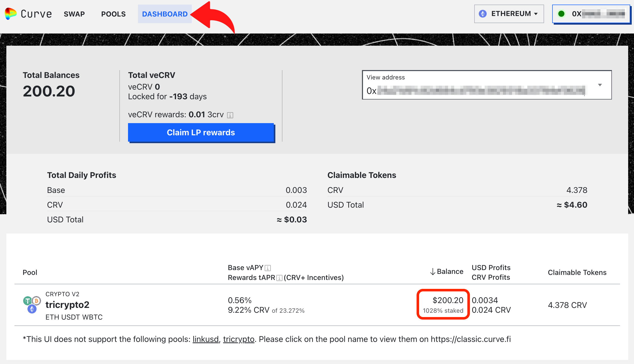The height and width of the screenshot is (364, 634).
Task: Open the linkusd pool link
Action: click(x=205, y=339)
